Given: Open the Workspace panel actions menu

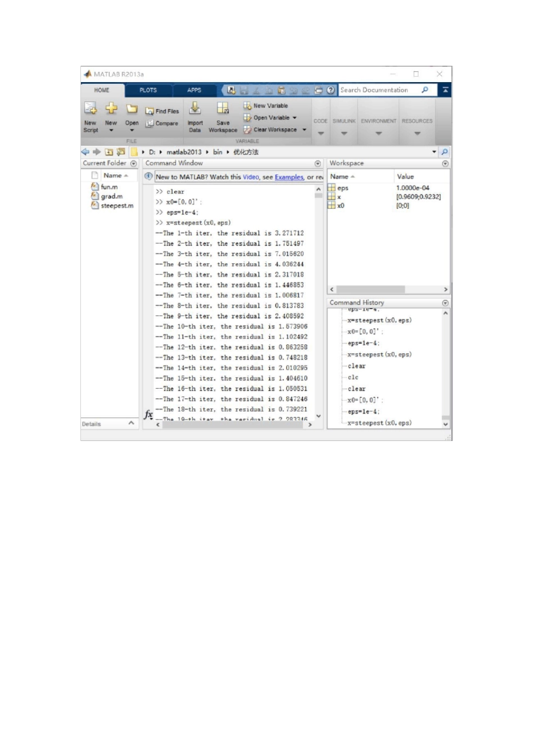Looking at the screenshot, I should pos(445,164).
